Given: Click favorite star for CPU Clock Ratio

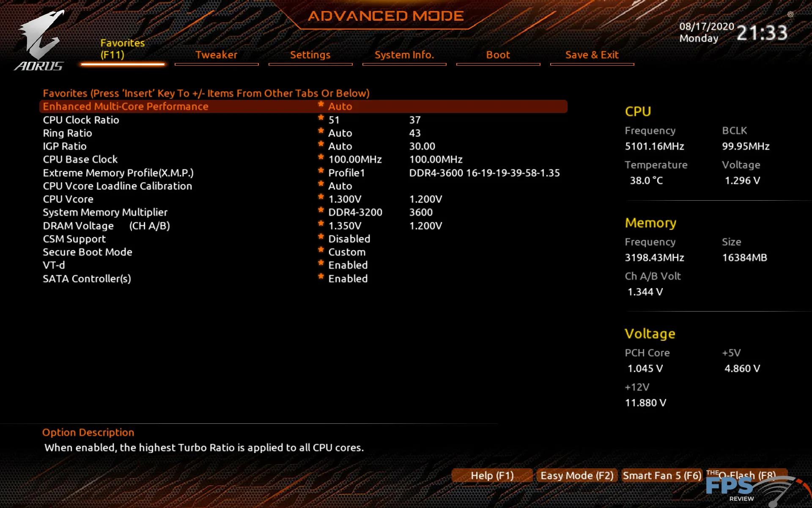Looking at the screenshot, I should (321, 118).
